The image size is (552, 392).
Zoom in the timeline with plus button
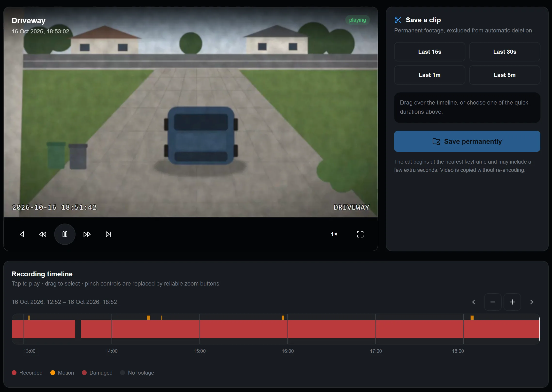pyautogui.click(x=512, y=302)
